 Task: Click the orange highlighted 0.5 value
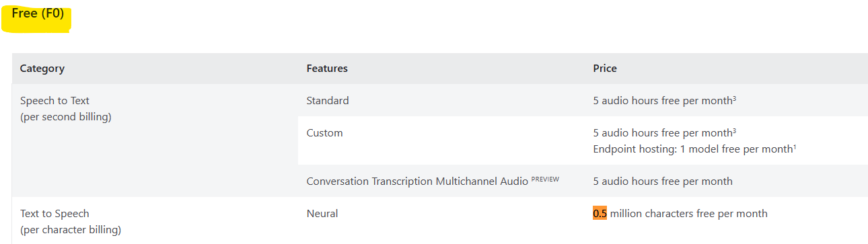(x=600, y=214)
